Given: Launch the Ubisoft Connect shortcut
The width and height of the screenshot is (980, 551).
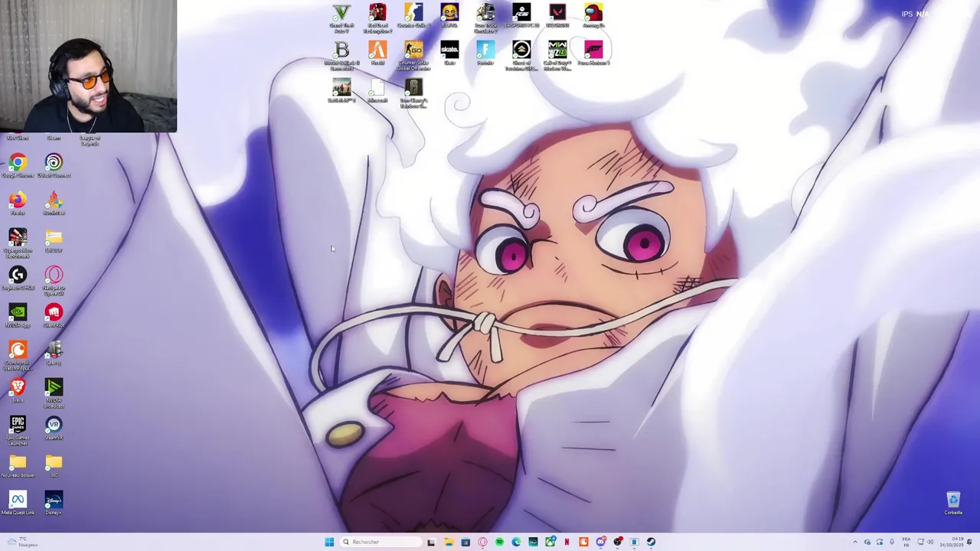Looking at the screenshot, I should [x=54, y=165].
